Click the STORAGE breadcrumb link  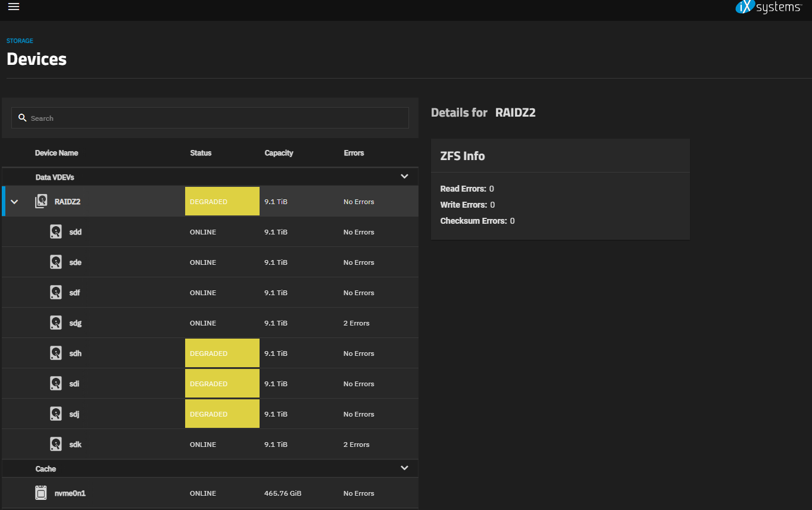click(x=20, y=41)
